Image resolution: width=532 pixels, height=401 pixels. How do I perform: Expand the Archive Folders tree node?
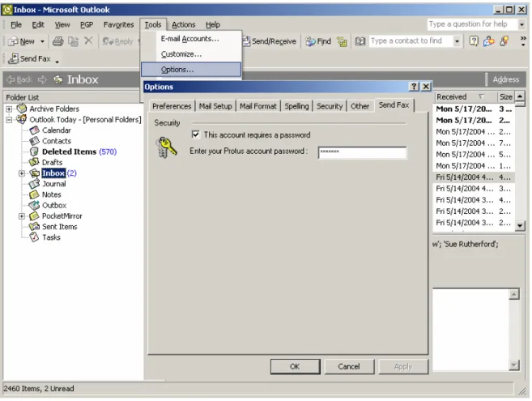pos(9,109)
